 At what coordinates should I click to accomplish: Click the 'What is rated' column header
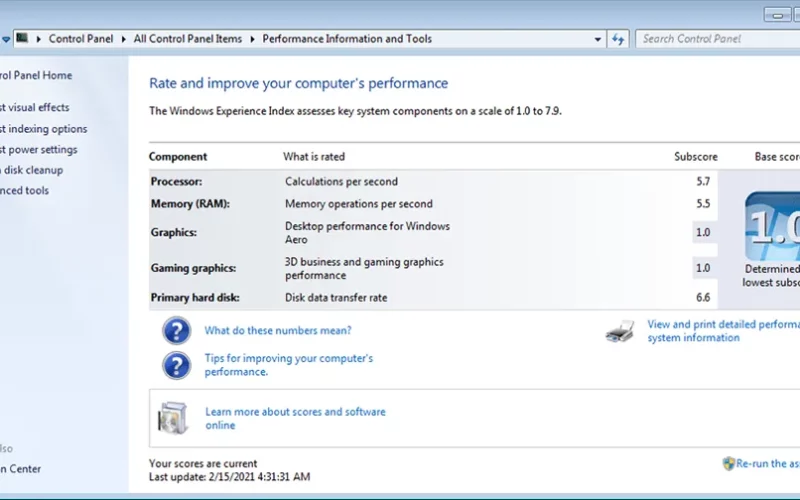(x=314, y=157)
